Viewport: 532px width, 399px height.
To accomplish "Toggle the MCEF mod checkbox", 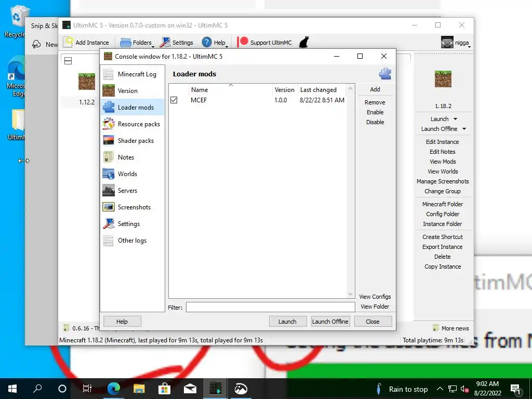I will [x=174, y=100].
